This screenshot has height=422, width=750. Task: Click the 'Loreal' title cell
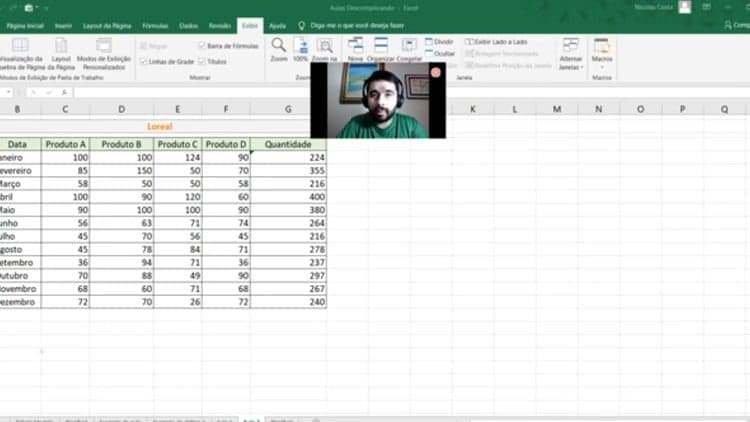160,126
